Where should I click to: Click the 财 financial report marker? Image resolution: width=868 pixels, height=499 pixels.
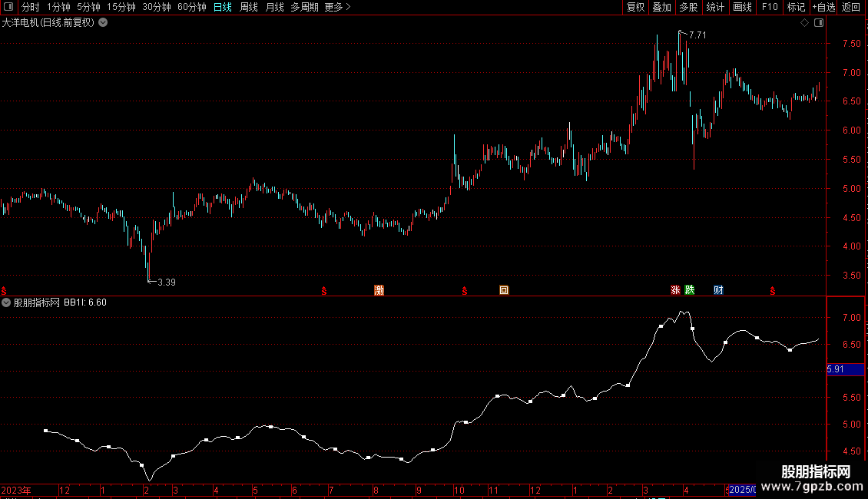coord(718,290)
